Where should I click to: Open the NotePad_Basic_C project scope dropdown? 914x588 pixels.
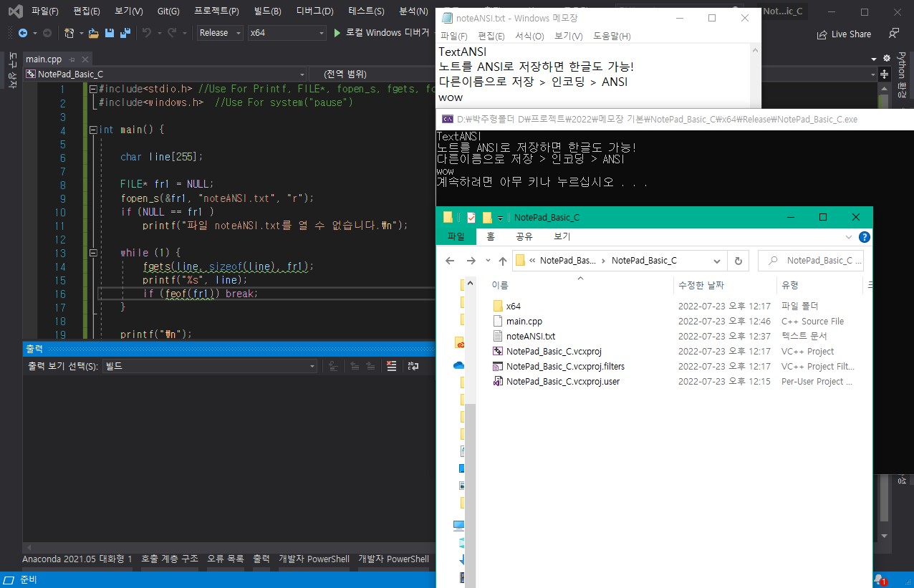click(165, 74)
